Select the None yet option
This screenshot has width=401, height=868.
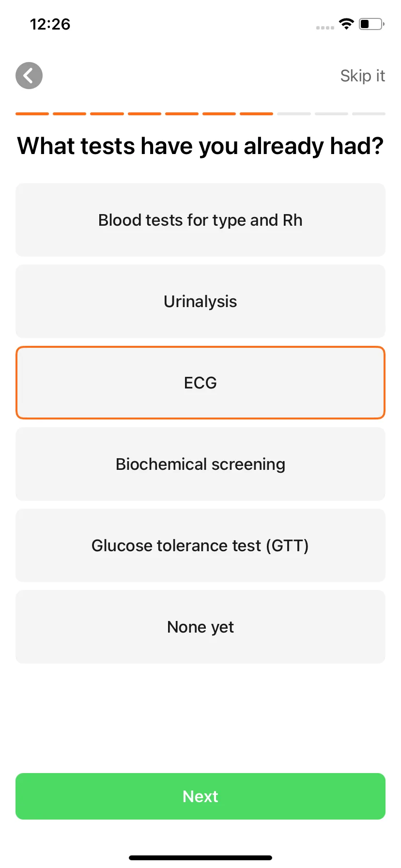[x=200, y=627]
